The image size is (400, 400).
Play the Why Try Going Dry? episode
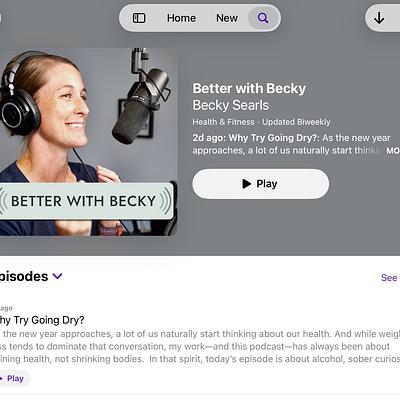pyautogui.click(x=14, y=379)
